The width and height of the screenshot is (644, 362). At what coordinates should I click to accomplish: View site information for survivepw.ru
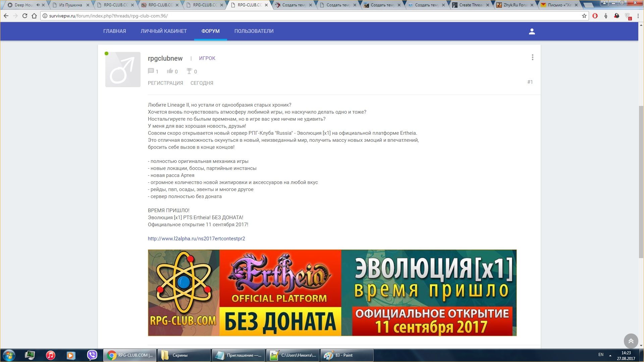[x=45, y=16]
